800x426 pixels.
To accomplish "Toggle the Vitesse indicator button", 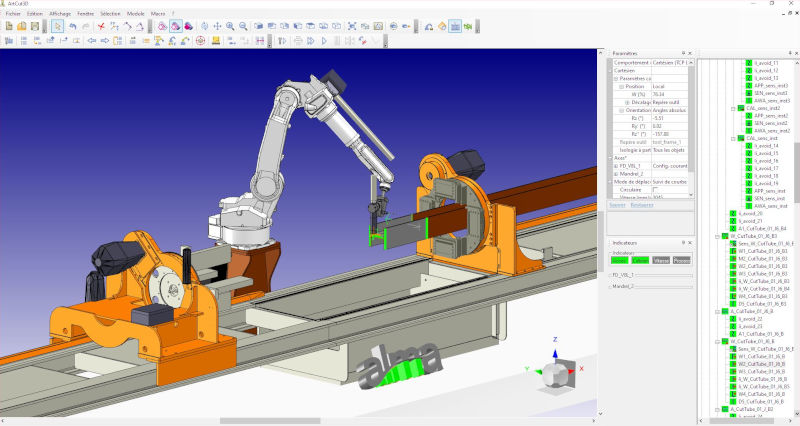I will click(660, 260).
